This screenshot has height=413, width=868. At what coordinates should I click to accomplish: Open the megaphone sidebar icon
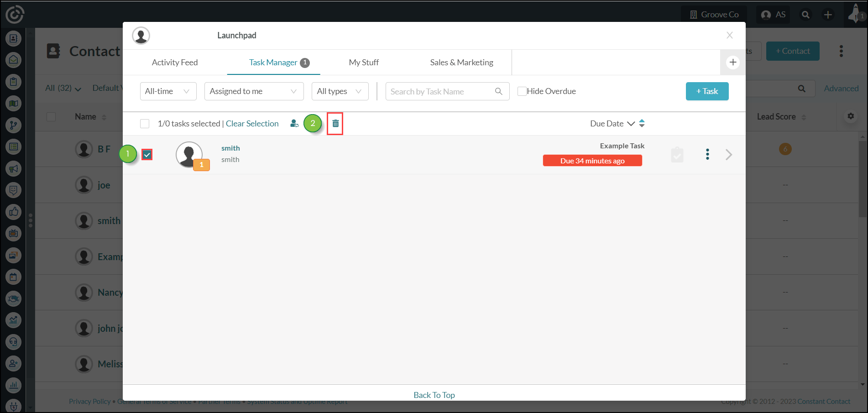tap(14, 168)
